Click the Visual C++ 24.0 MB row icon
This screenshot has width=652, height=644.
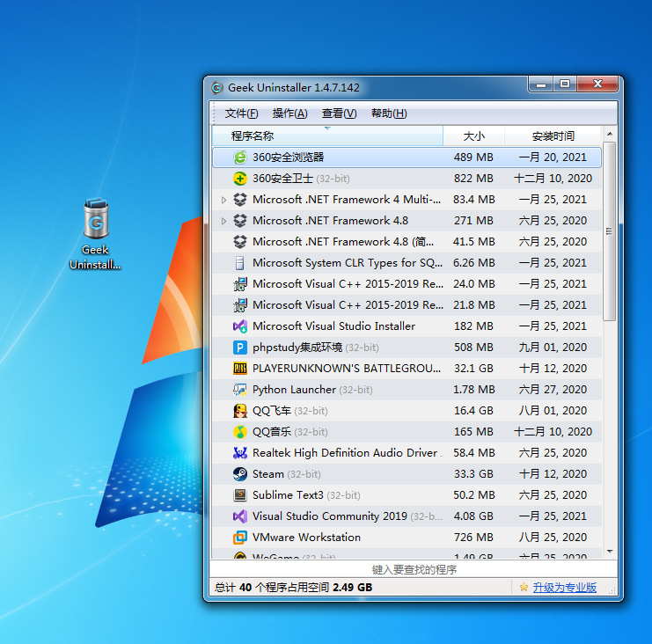point(240,284)
